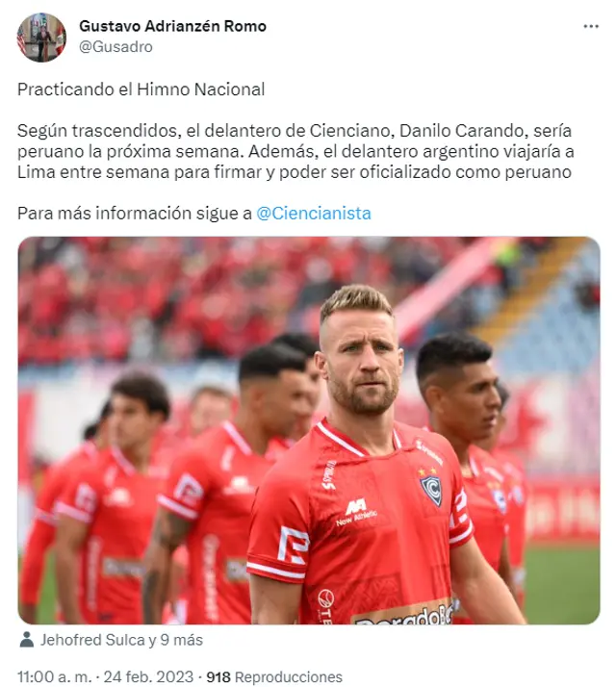The width and height of the screenshot is (616, 687).
Task: Follow the @Ciencianista mention link
Action: tap(314, 214)
